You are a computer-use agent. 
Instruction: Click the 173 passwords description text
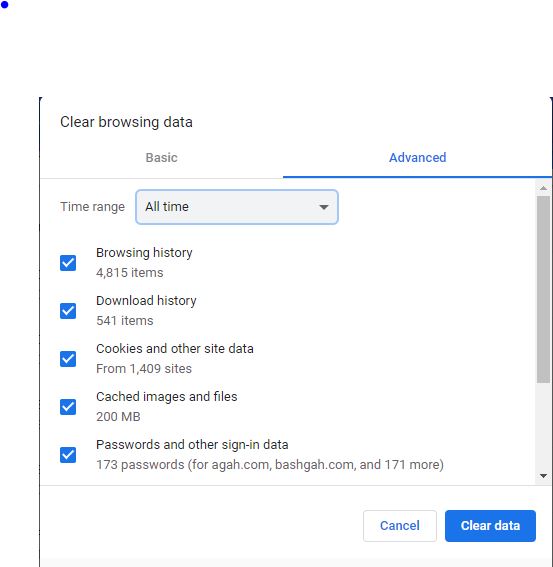point(270,465)
